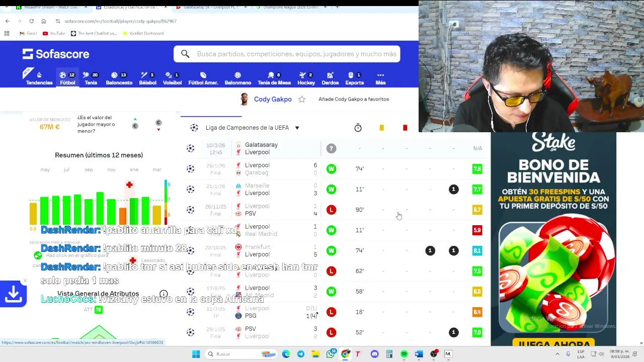Viewport: 644px width, 362px height.
Task: Click the injury red cross marker
Action: [x=129, y=185]
